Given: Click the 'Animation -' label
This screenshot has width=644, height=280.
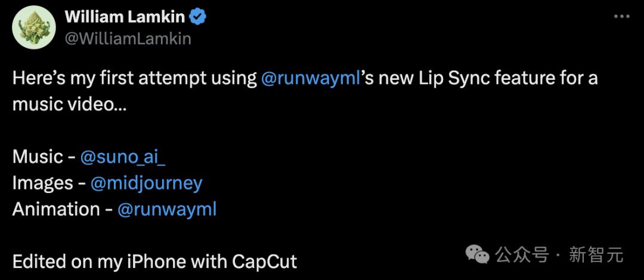Looking at the screenshot, I should tap(62, 209).
